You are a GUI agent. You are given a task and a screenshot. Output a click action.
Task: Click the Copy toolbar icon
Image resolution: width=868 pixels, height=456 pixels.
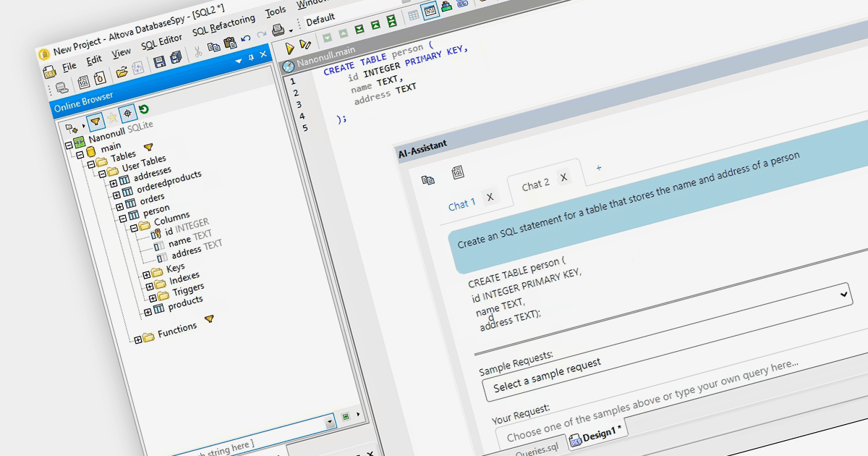tap(214, 47)
